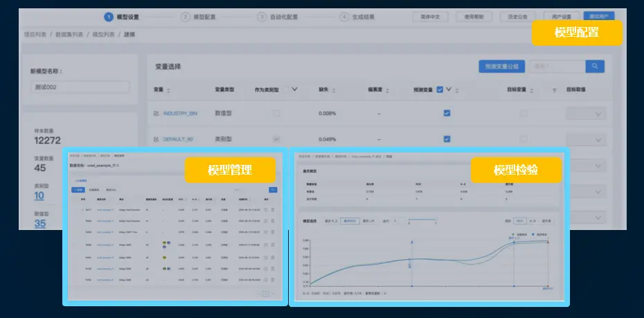
Task: Check 作为类别型 checkbox for INDUSTRY_BIN row
Action: coord(277,114)
